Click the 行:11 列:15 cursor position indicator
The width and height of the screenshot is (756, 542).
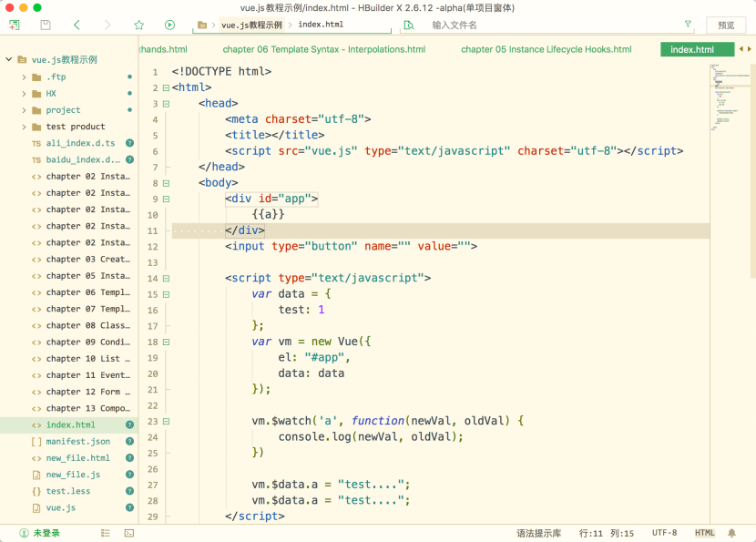606,533
